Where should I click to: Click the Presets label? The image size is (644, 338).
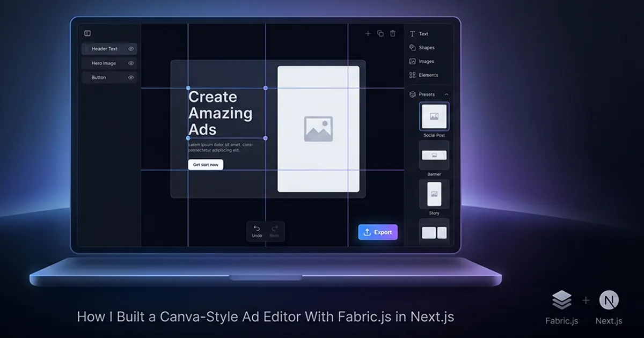coord(427,94)
